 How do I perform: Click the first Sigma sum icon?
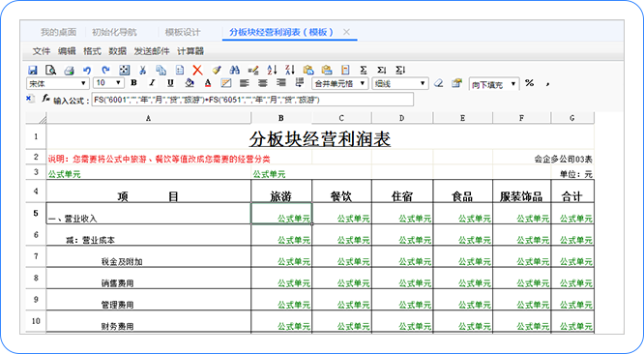click(363, 71)
